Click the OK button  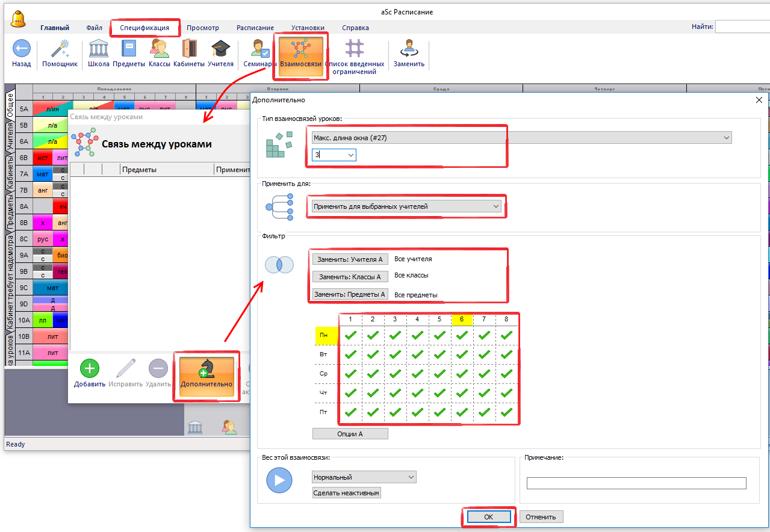point(488,517)
